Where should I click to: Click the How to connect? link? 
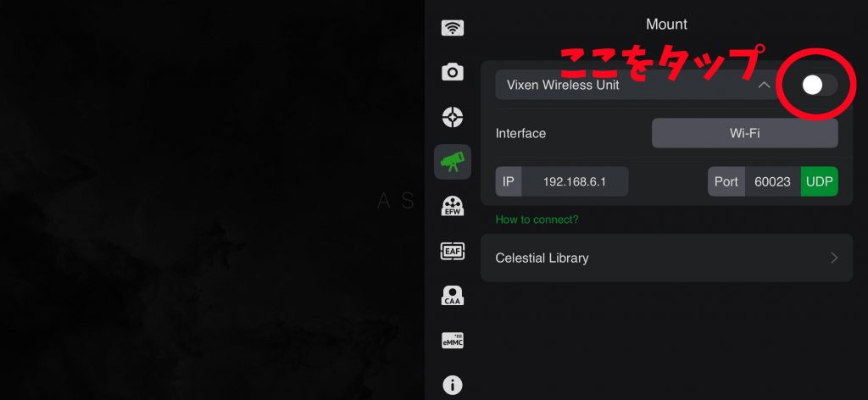537,219
